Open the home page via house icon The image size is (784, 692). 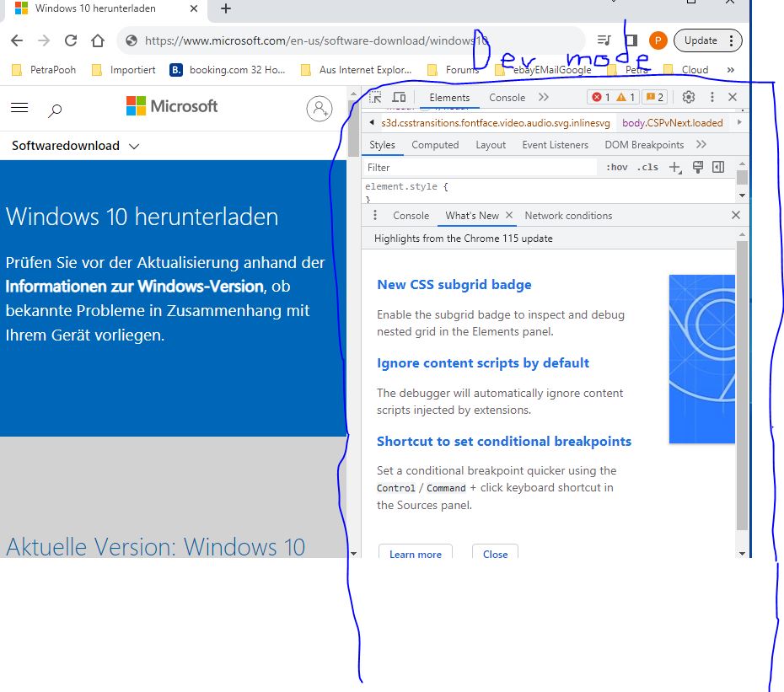(x=98, y=40)
